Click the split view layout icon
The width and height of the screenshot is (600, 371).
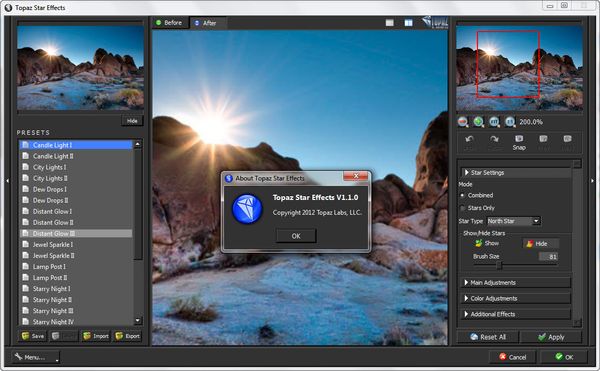[409, 23]
